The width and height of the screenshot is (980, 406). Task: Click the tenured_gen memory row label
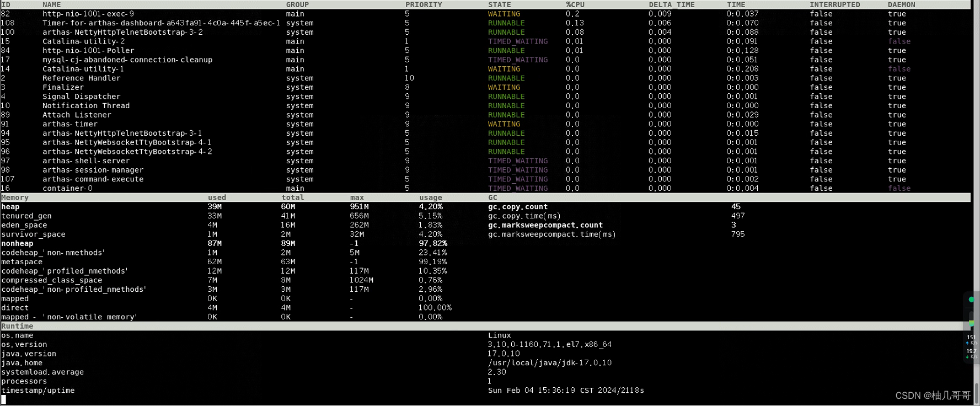point(26,216)
